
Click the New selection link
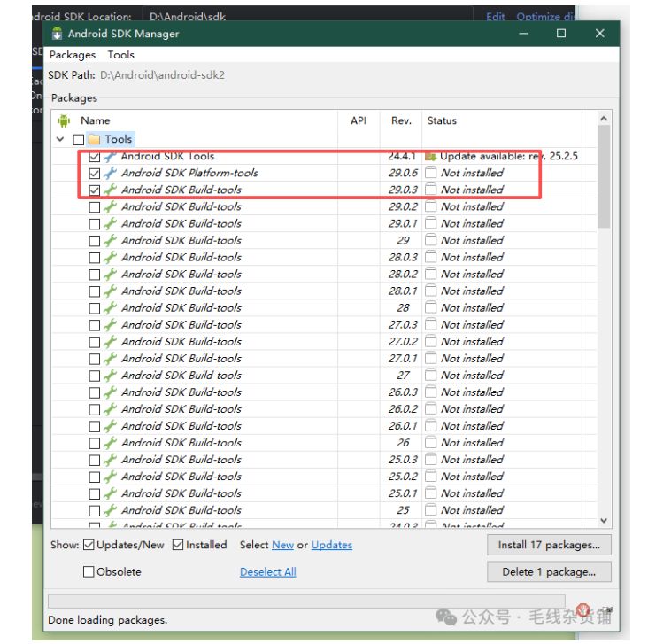pyautogui.click(x=283, y=545)
